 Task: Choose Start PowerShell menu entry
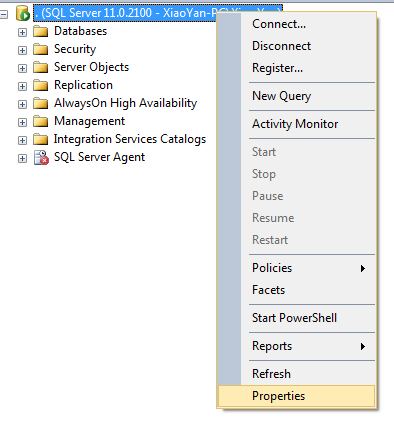coord(296,318)
